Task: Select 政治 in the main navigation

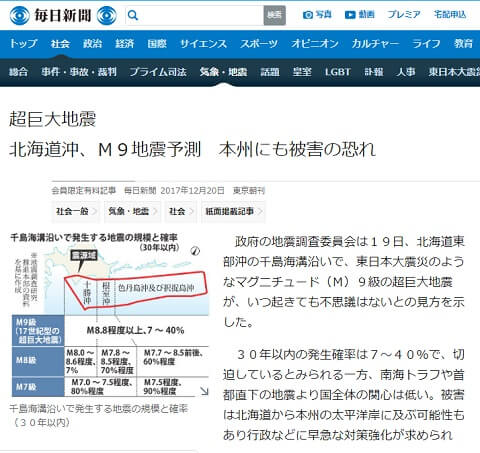Action: 92,44
